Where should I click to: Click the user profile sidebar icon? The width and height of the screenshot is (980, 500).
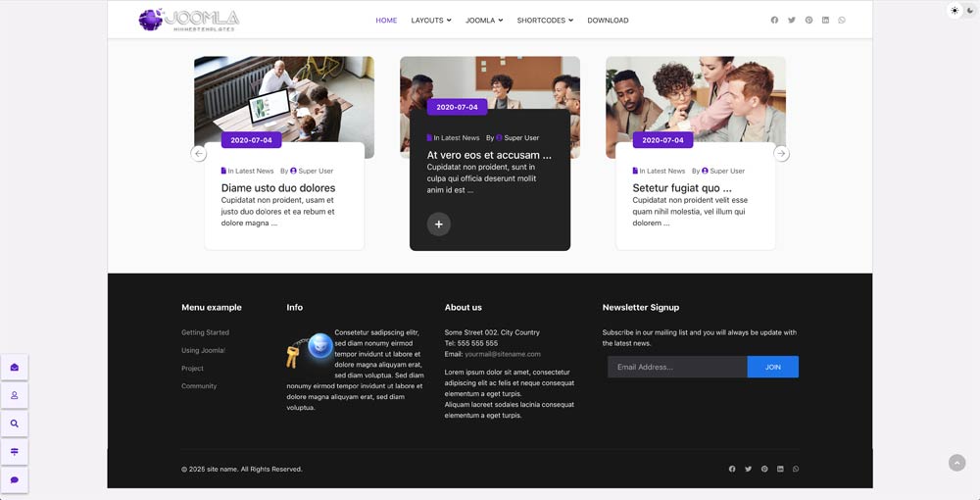15,395
